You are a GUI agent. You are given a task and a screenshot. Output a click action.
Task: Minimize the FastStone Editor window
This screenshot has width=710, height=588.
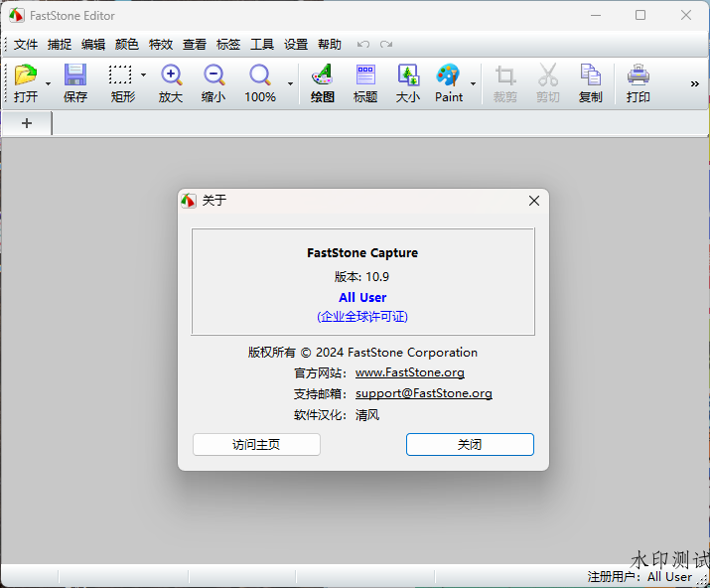click(596, 16)
